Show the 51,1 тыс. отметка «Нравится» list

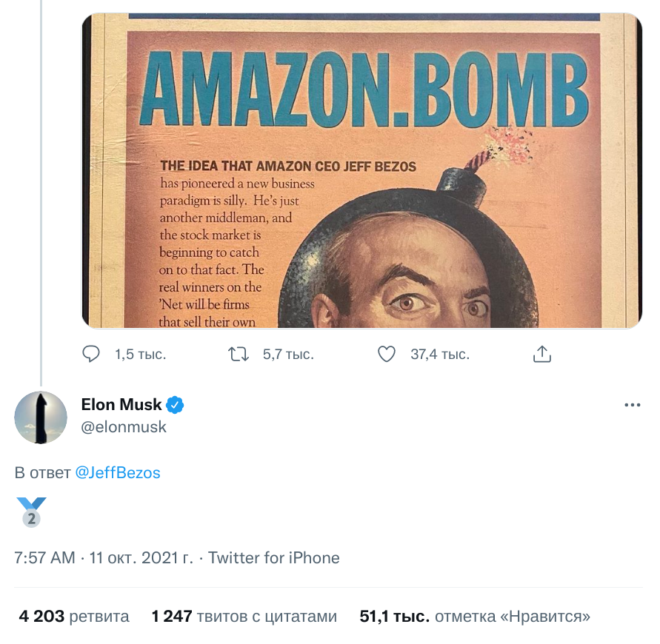coord(475,616)
